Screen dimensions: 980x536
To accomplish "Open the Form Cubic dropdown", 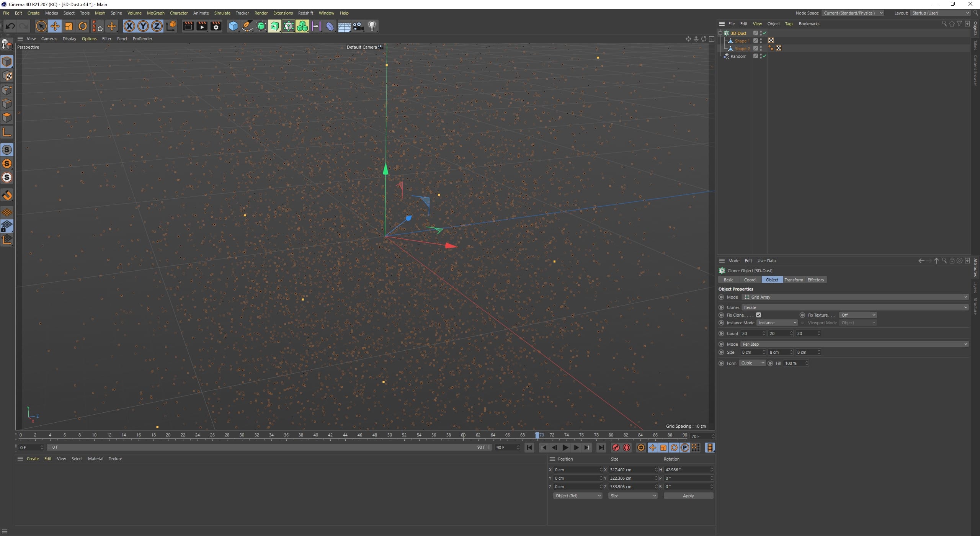I will coord(752,363).
